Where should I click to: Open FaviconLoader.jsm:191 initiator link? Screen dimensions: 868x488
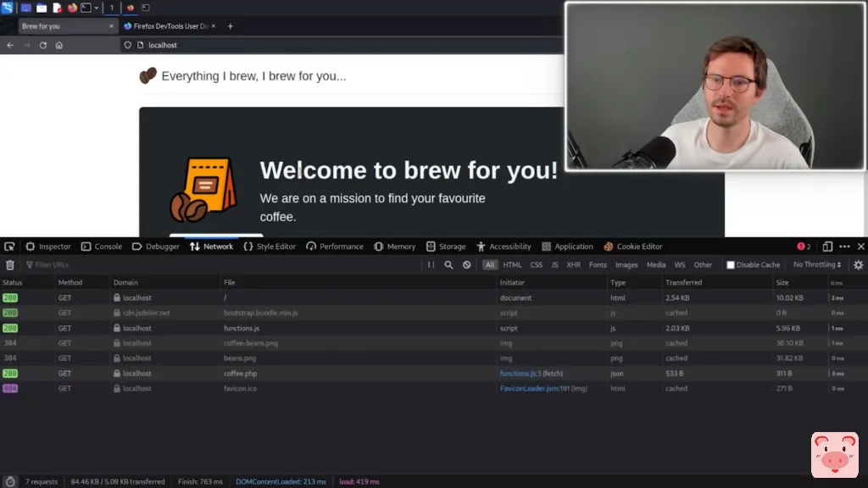535,388
